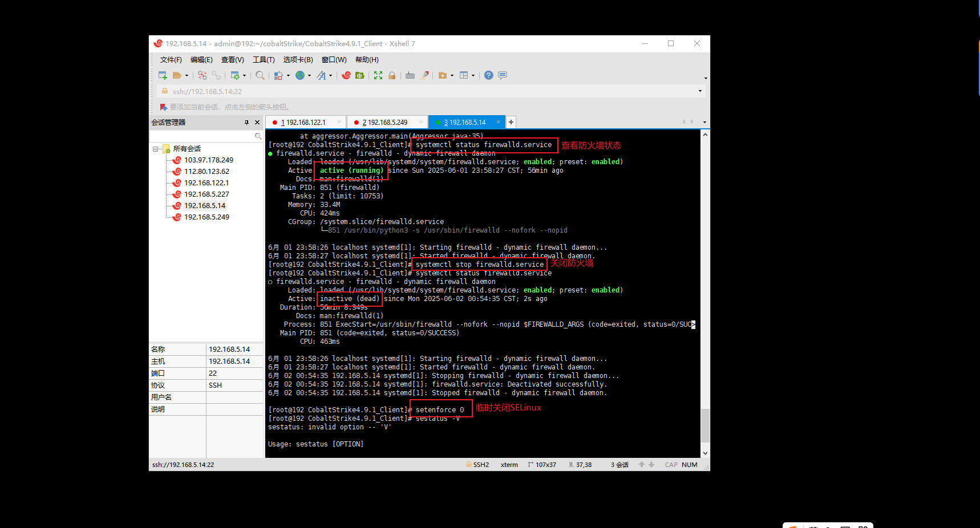The image size is (980, 528).
Task: Close the 会话管理器 panel
Action: click(x=257, y=123)
